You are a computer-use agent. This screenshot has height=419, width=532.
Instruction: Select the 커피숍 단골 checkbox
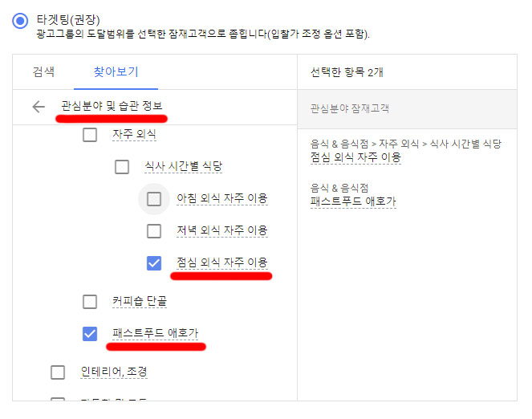90,302
